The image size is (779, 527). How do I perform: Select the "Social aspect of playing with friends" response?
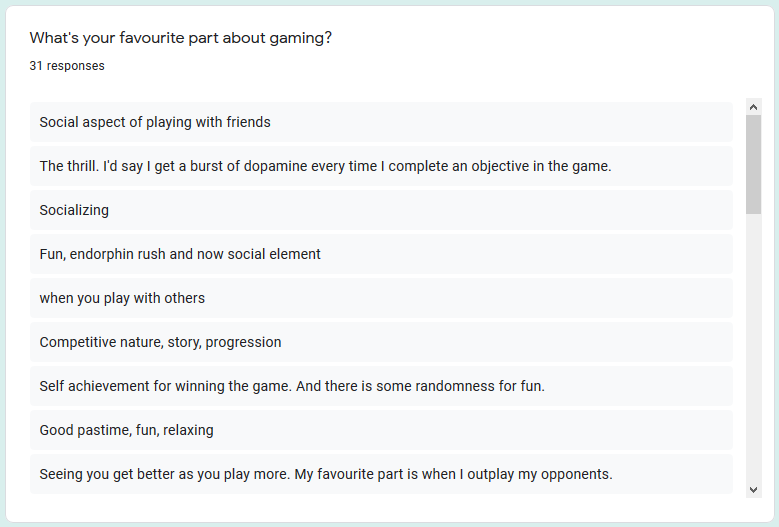pos(155,122)
